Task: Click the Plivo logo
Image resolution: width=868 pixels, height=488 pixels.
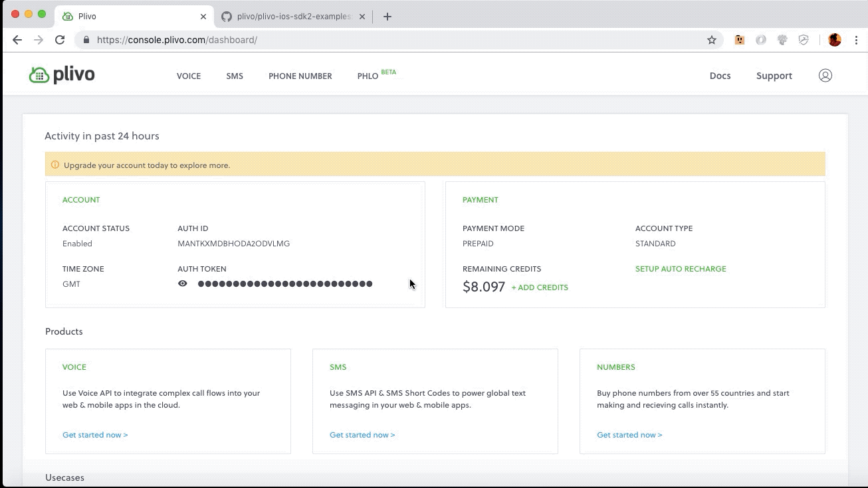Action: (62, 75)
